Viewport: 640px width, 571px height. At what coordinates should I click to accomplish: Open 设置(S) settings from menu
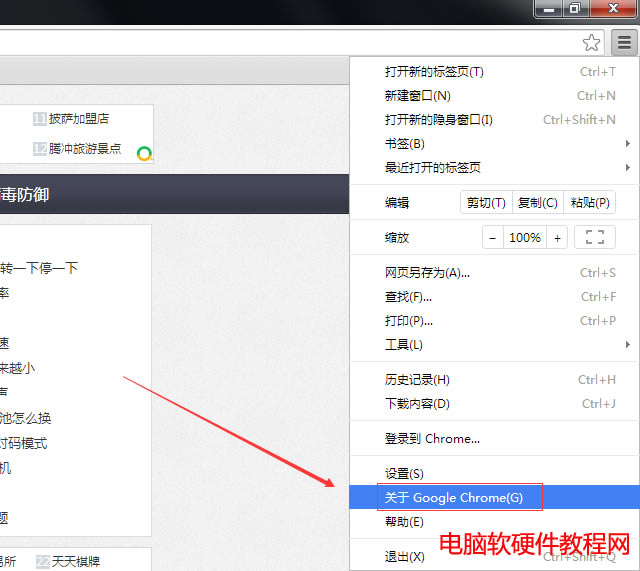pyautogui.click(x=404, y=474)
